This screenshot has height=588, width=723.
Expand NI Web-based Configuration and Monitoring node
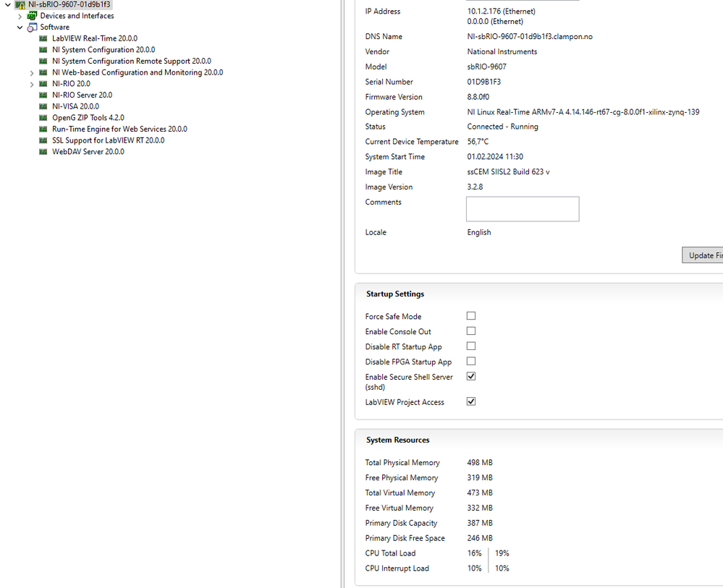tap(32, 73)
